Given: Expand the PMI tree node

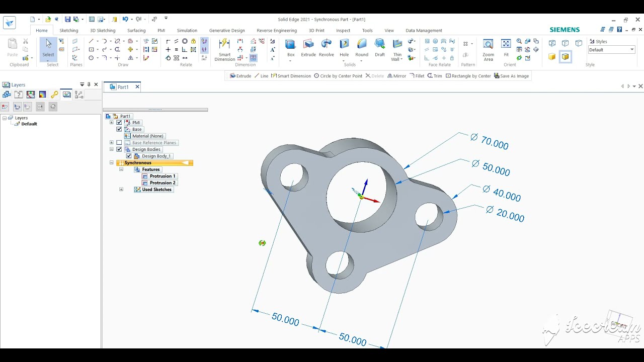Looking at the screenshot, I should (x=112, y=123).
